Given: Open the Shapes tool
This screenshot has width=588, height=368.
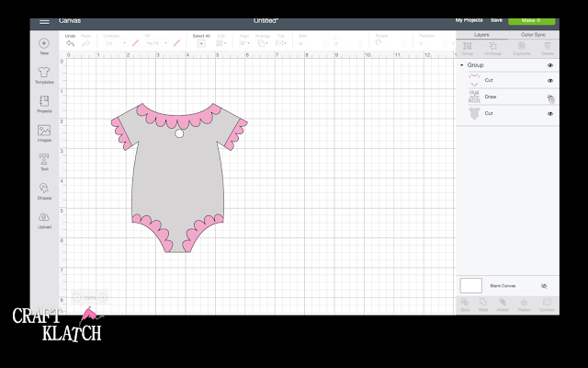Looking at the screenshot, I should pos(44,191).
